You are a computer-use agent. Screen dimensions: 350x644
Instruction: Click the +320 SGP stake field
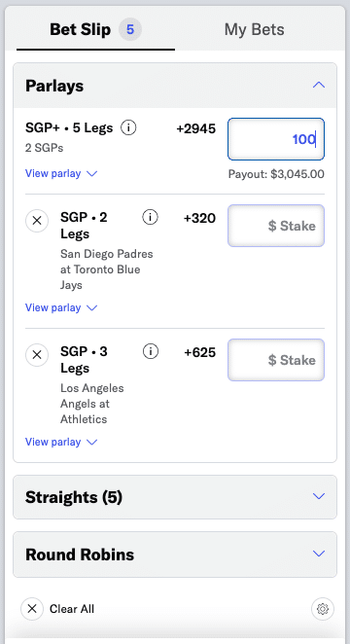[x=276, y=226]
